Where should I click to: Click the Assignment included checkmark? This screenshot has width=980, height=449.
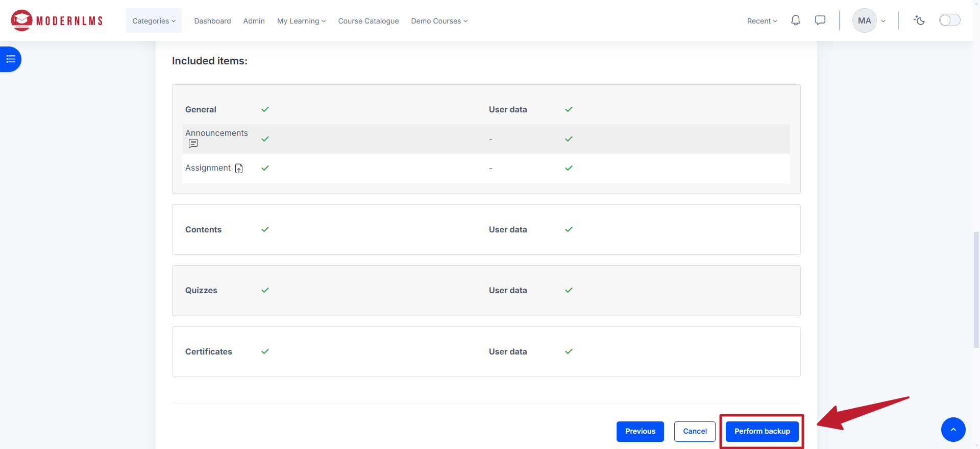coord(265,168)
